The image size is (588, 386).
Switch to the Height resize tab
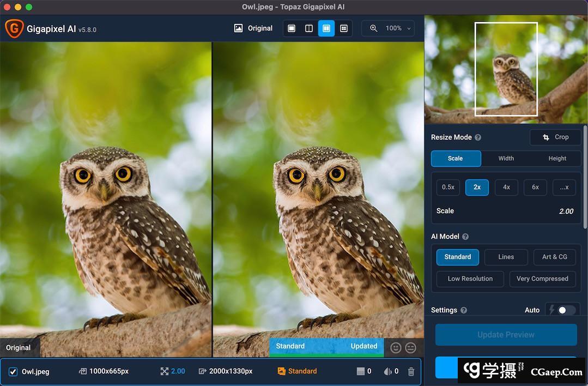557,159
